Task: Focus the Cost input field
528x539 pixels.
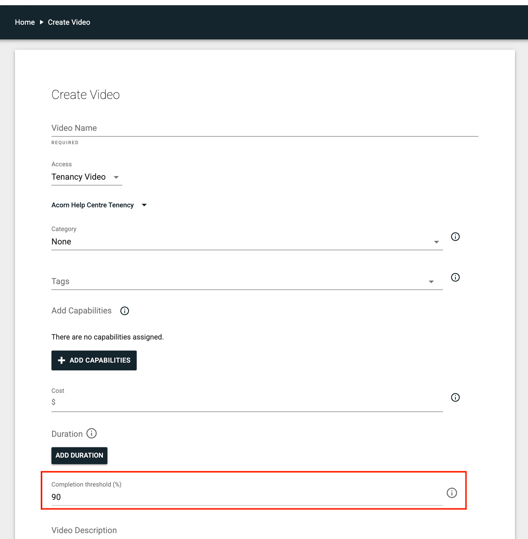Action: pyautogui.click(x=247, y=402)
